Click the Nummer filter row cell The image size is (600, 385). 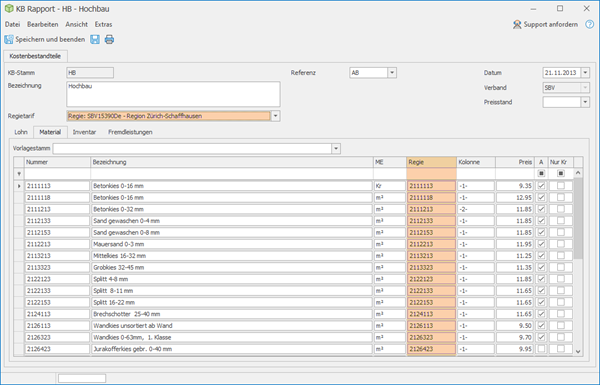57,174
